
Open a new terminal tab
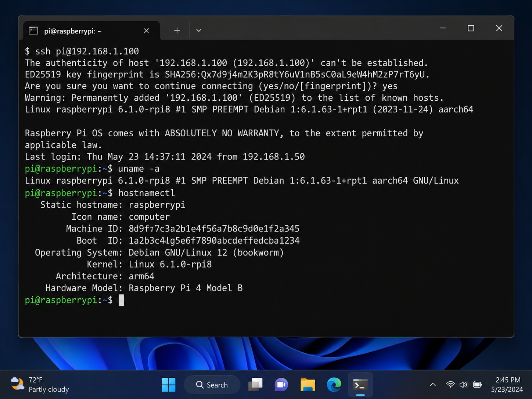click(177, 30)
